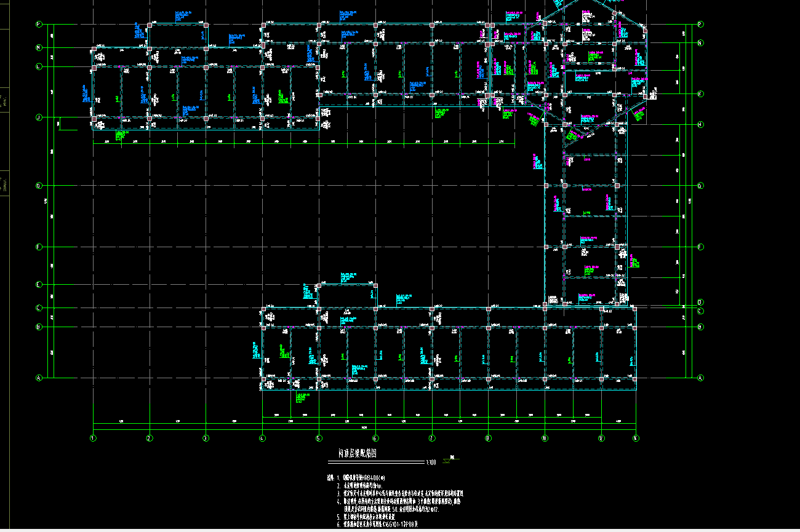Pick left-side axis bubble A
This screenshot has height=532, width=800.
pyautogui.click(x=38, y=378)
